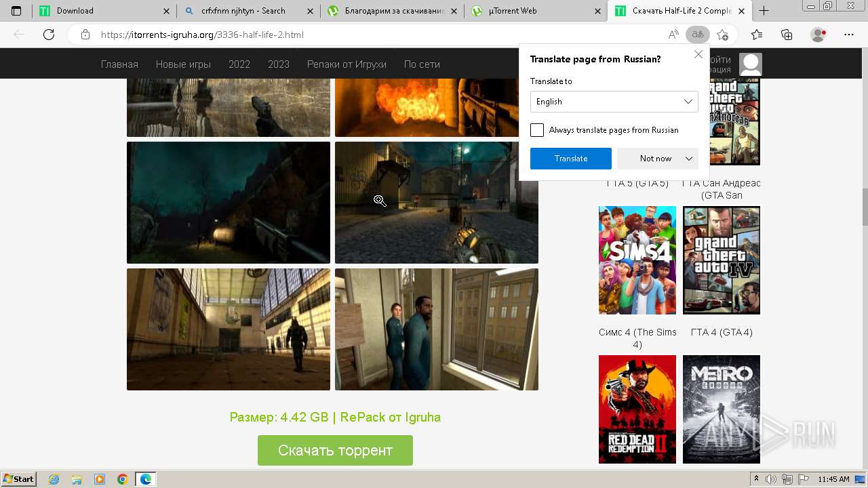868x488 pixels.
Task: Open a new tab with plus icon
Action: pyautogui.click(x=764, y=11)
